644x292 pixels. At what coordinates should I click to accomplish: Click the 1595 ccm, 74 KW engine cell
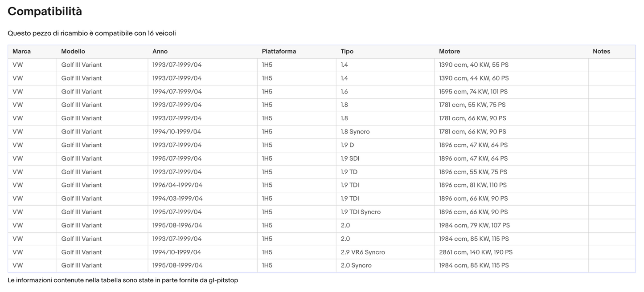[x=473, y=92]
